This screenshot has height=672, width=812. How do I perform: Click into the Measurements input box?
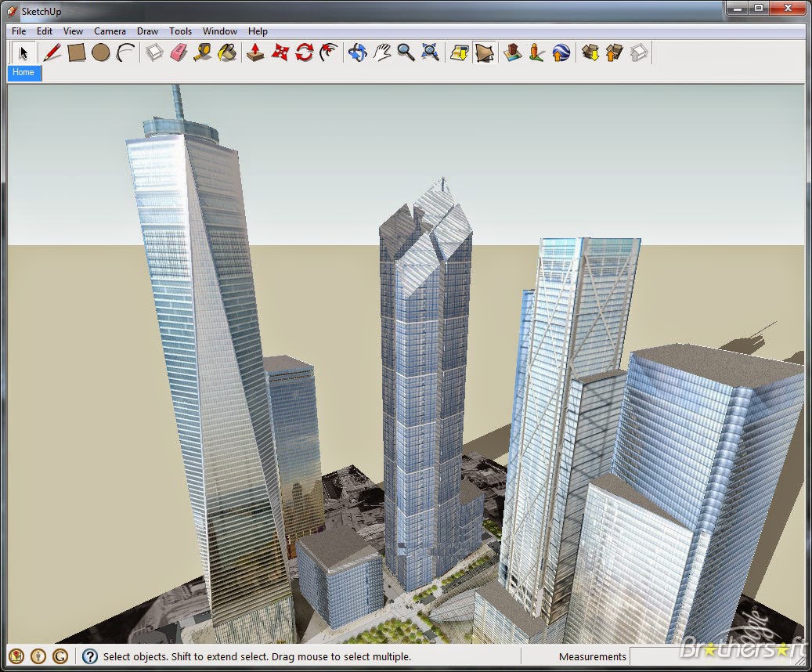(716, 656)
